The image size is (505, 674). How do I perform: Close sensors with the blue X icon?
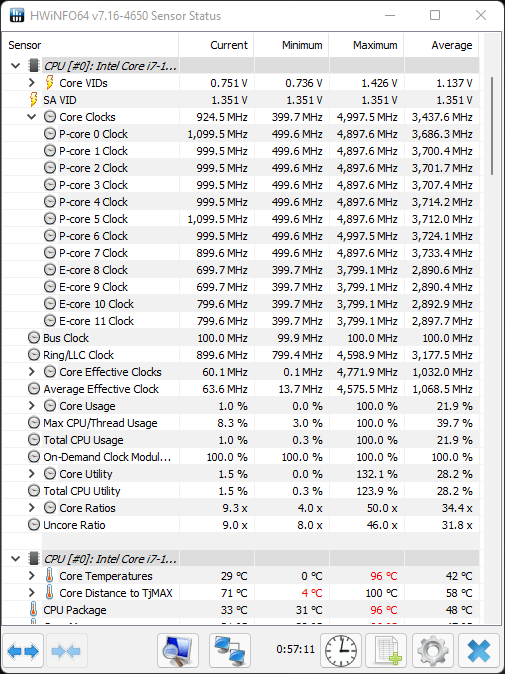click(478, 651)
